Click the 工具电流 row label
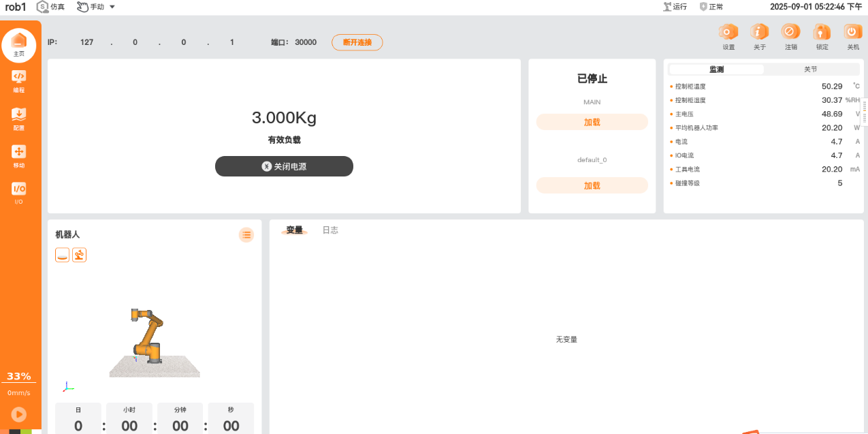The width and height of the screenshot is (868, 434). pyautogui.click(x=687, y=169)
